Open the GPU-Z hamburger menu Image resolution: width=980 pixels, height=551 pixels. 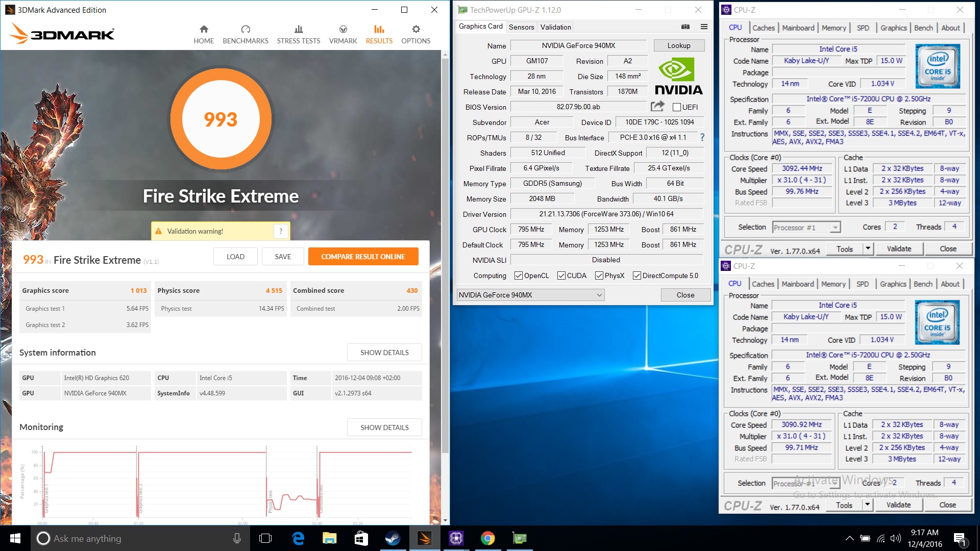(x=704, y=27)
